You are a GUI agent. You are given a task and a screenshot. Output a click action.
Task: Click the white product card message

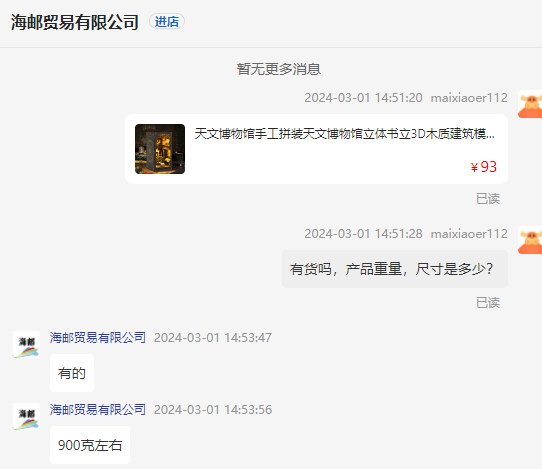click(316, 149)
